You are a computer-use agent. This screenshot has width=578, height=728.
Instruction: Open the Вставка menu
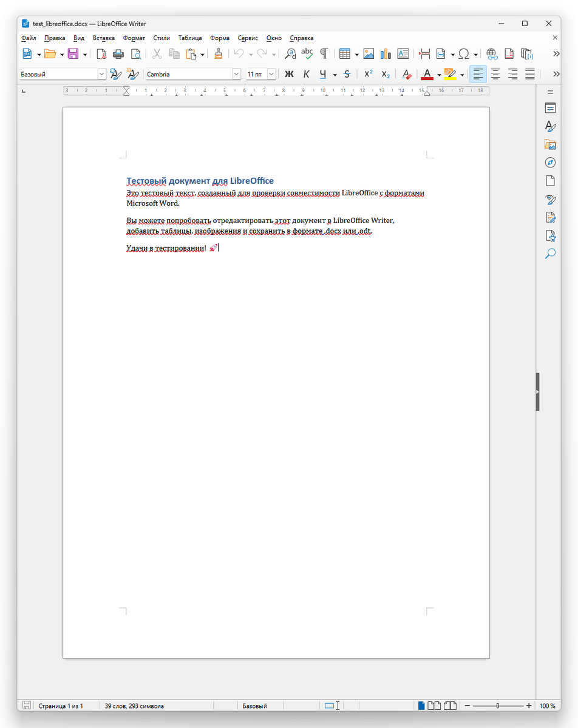(x=104, y=38)
